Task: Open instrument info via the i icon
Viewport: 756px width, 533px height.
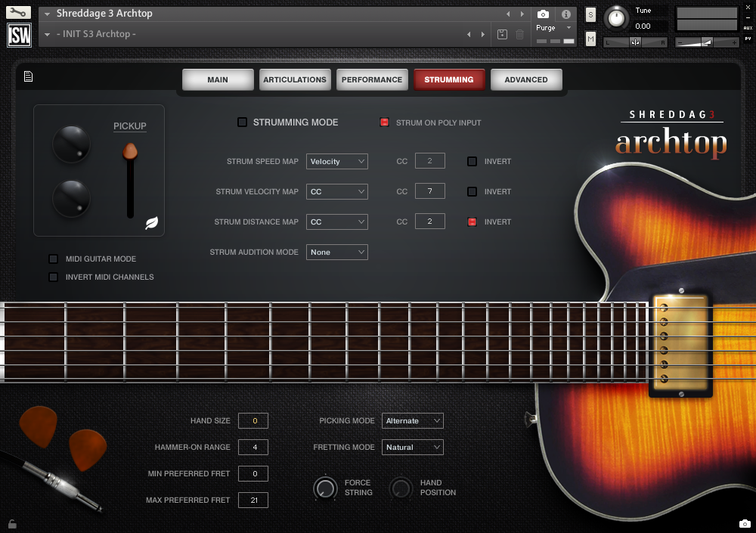Action: 565,14
